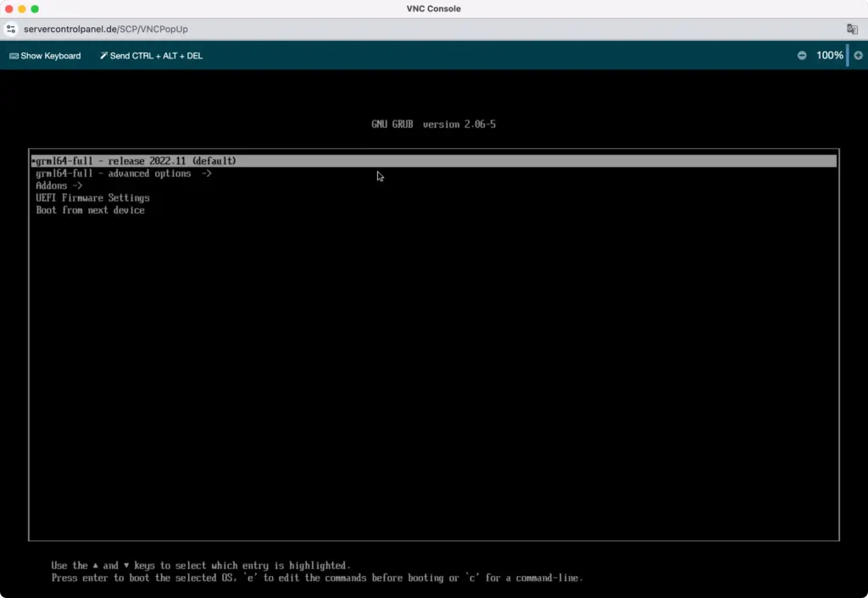This screenshot has width=868, height=598.
Task: Click the VNC Console window title
Action: click(433, 8)
